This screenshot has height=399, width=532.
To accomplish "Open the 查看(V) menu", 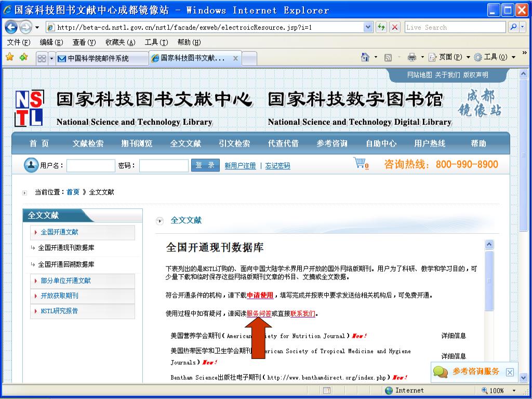I will point(84,42).
